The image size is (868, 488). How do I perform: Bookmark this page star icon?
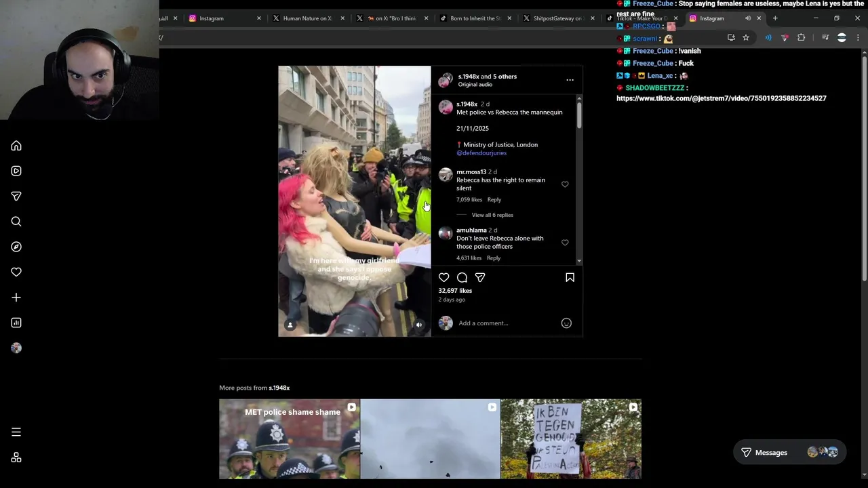(x=746, y=38)
